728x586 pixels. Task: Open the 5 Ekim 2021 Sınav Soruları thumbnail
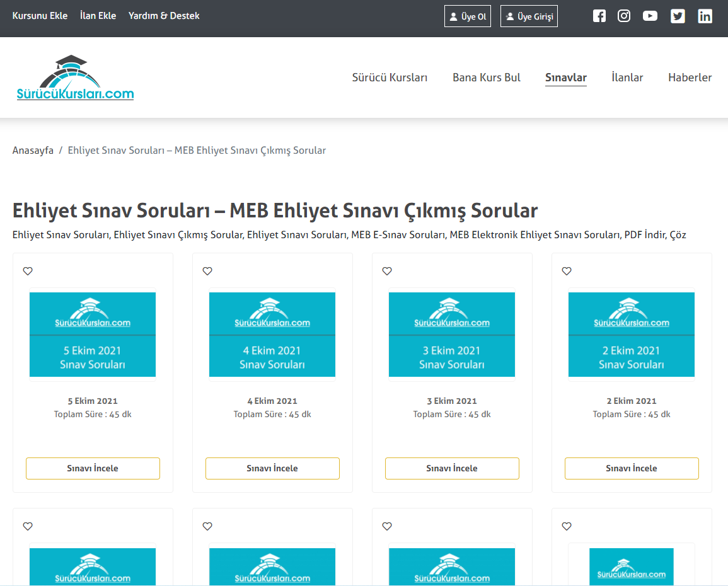93,335
